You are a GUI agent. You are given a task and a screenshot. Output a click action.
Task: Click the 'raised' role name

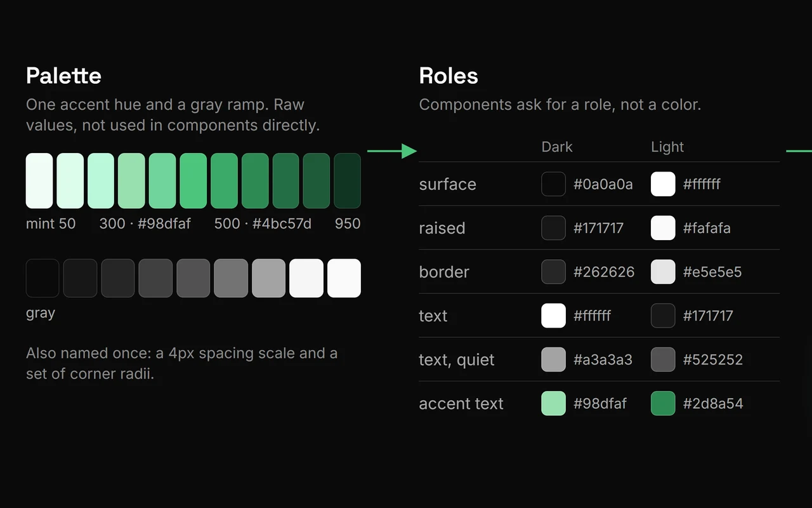point(442,228)
